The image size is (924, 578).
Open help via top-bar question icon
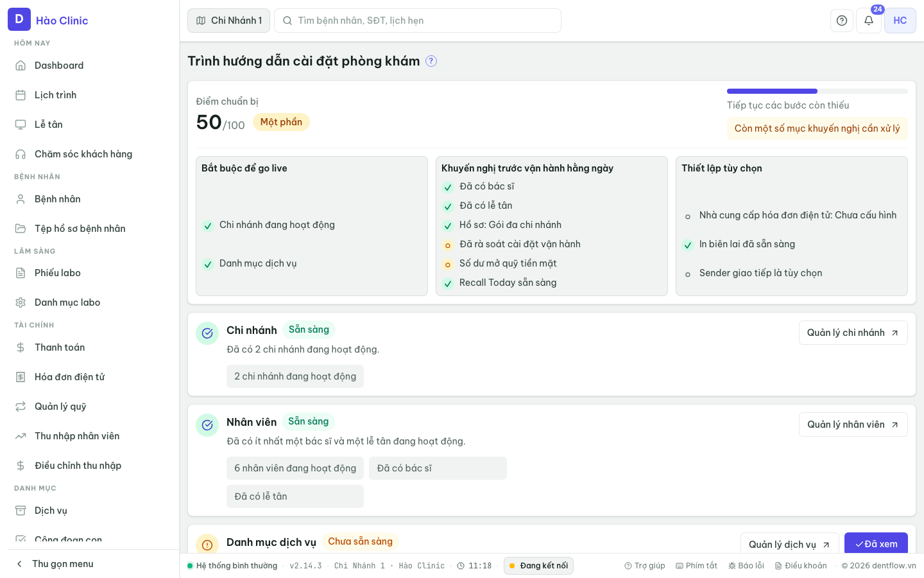[x=842, y=21]
